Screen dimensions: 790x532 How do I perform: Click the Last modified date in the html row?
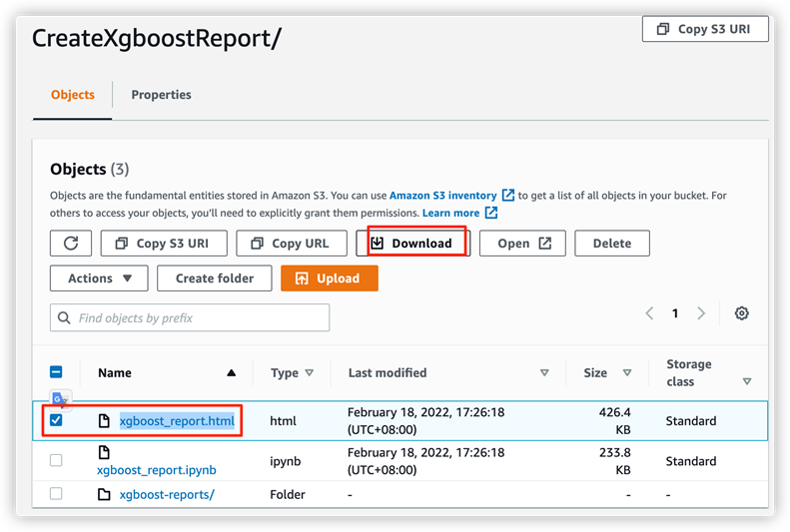(425, 421)
